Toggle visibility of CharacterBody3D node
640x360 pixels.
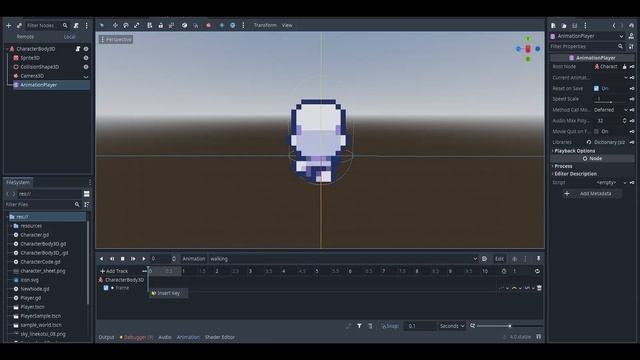coord(86,49)
